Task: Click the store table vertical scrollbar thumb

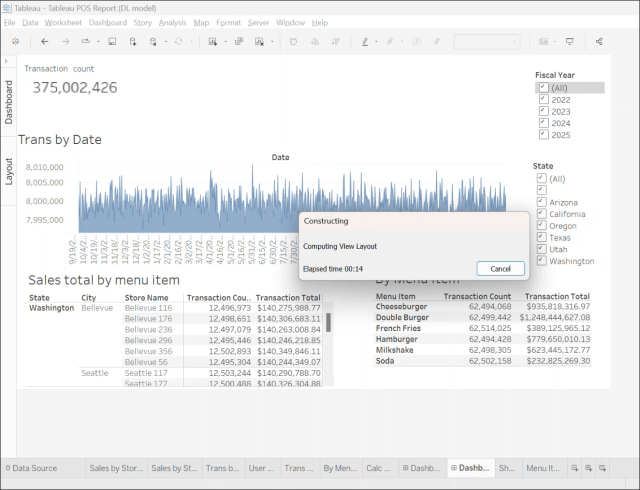Action: 329,323
